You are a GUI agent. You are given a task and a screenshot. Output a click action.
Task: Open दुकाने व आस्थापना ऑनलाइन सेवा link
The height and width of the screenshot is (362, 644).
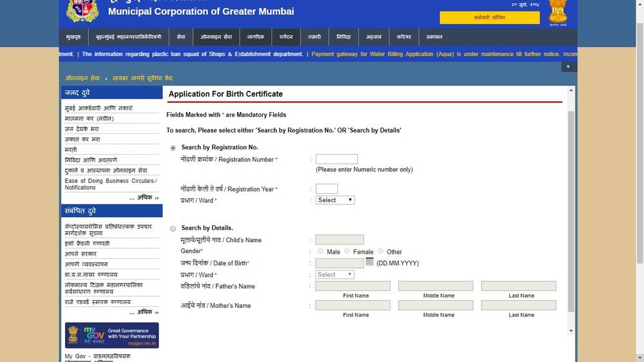point(106,170)
